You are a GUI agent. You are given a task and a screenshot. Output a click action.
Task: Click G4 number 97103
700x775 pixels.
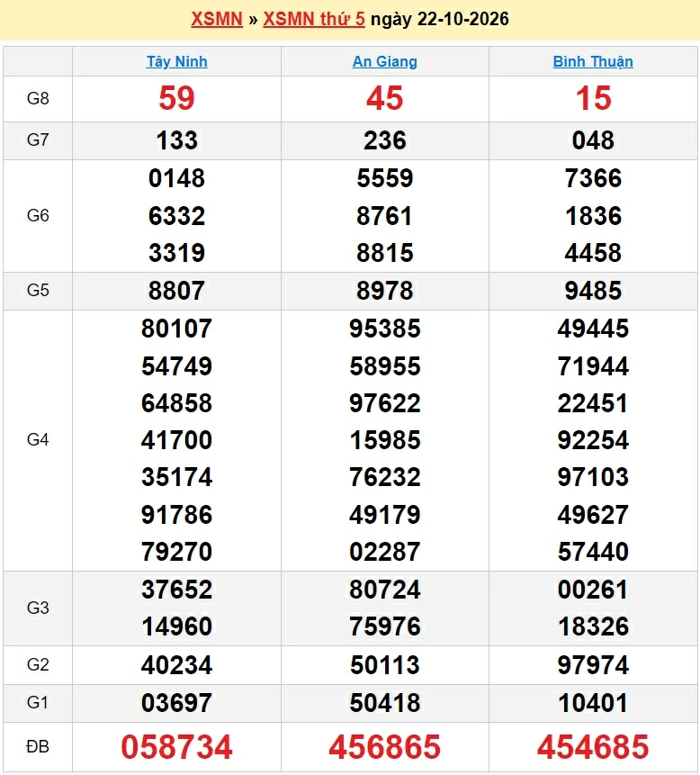(x=593, y=477)
